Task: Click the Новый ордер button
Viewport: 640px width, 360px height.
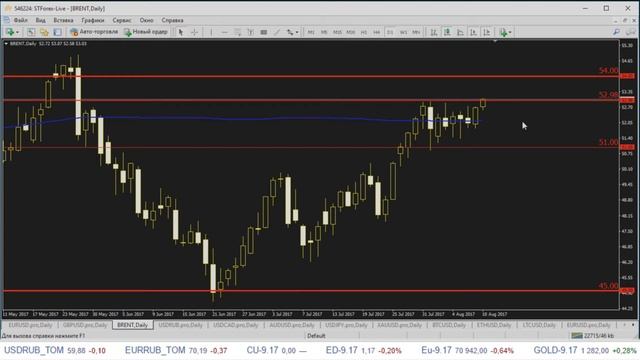Action: point(146,32)
